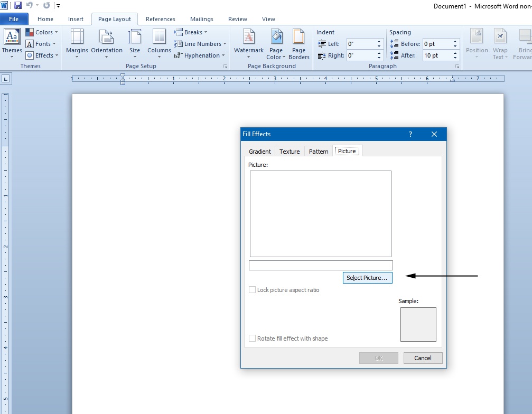
Task: Click the Position icon
Action: click(x=477, y=36)
